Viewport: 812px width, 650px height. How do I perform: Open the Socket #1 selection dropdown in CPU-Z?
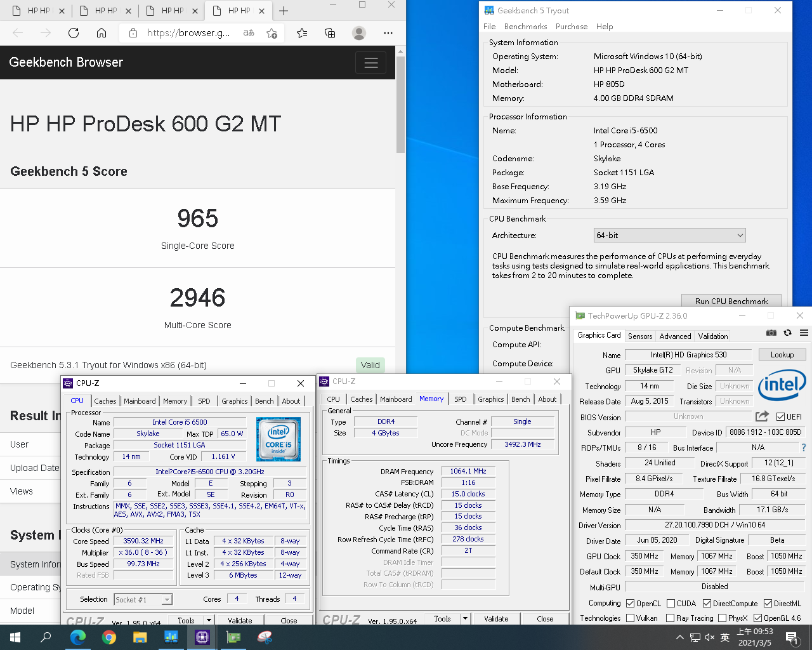click(143, 599)
